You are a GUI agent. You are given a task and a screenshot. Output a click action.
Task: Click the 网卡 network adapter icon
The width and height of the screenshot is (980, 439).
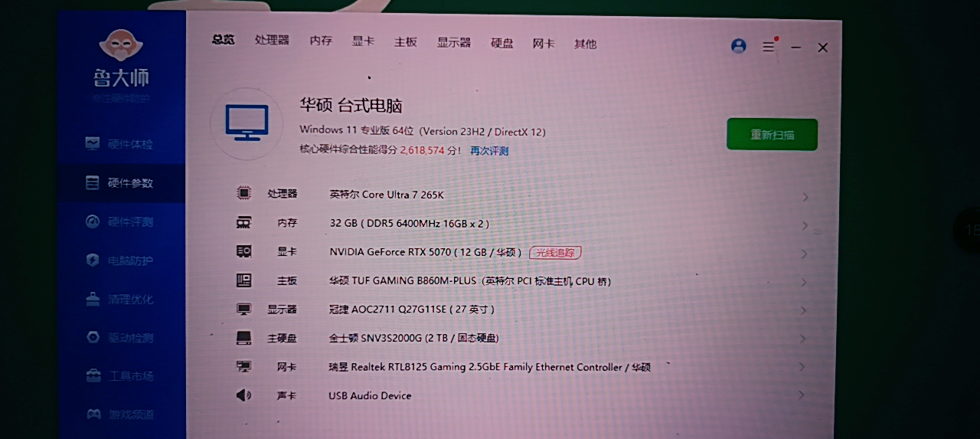(243, 366)
